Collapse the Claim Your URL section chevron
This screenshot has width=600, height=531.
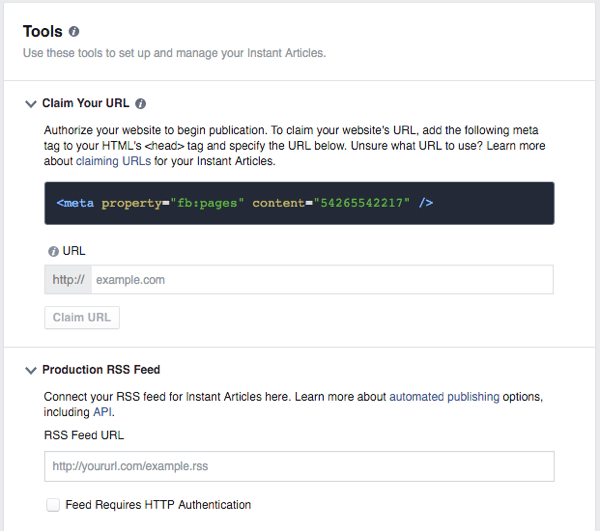coord(30,103)
